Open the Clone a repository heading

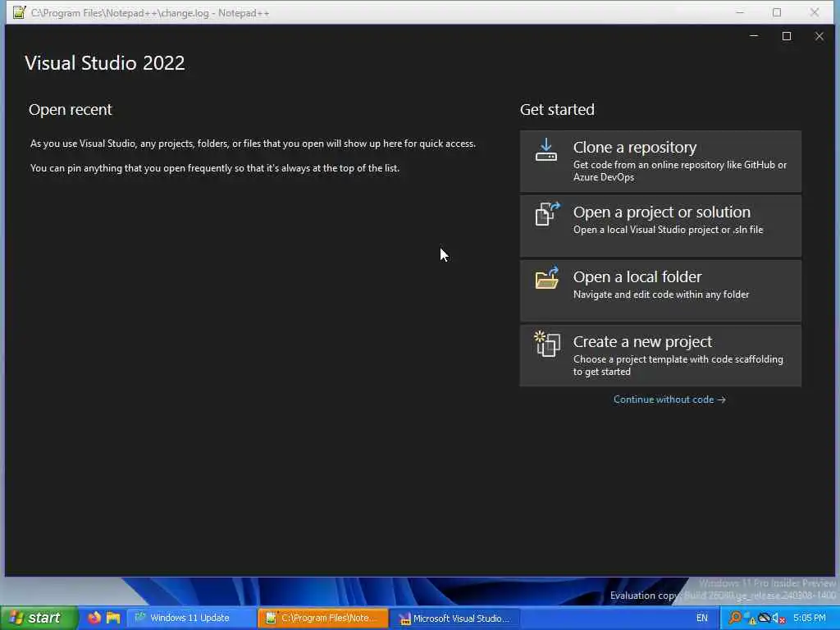tap(635, 148)
